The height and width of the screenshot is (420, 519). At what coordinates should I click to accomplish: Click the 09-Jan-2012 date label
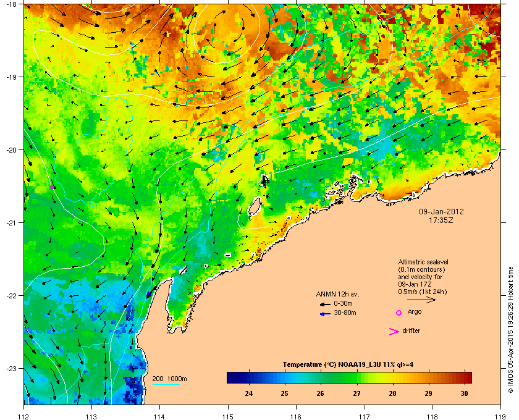[x=441, y=212]
